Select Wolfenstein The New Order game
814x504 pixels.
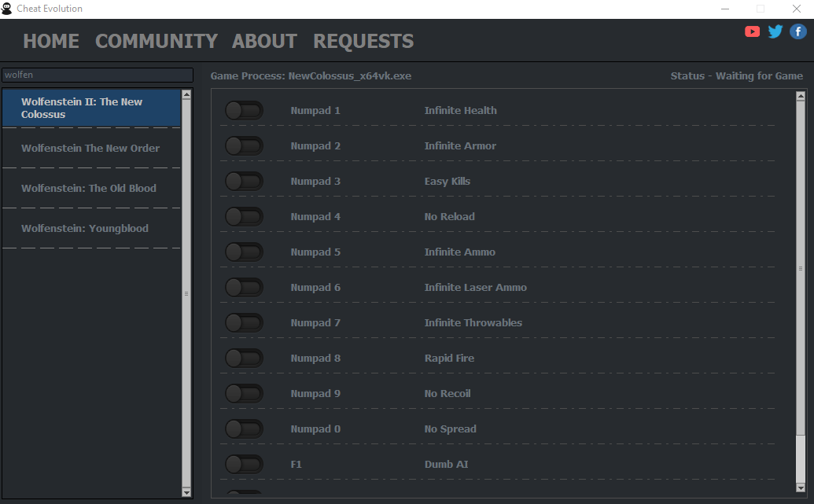(91, 148)
